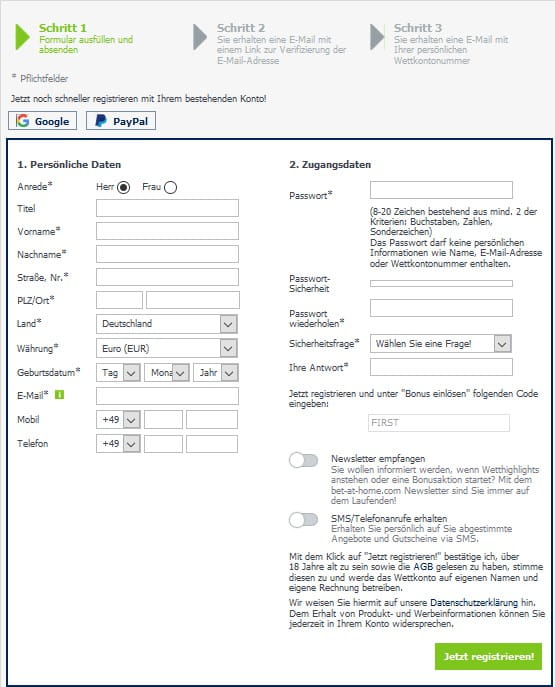Click the grey Schritt 2 arrow icon
Screen dimensions: 555x687
pyautogui.click(x=200, y=37)
